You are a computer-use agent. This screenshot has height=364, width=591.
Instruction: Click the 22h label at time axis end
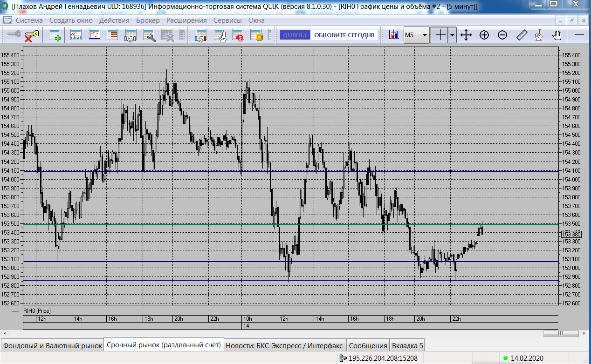(456, 319)
